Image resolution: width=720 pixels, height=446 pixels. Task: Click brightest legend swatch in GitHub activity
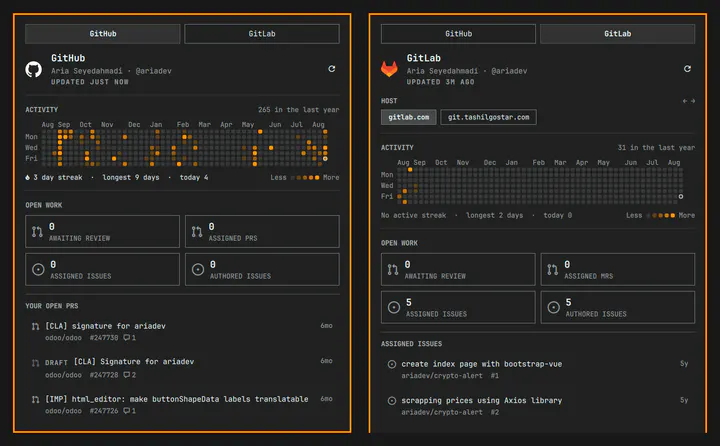pos(317,177)
